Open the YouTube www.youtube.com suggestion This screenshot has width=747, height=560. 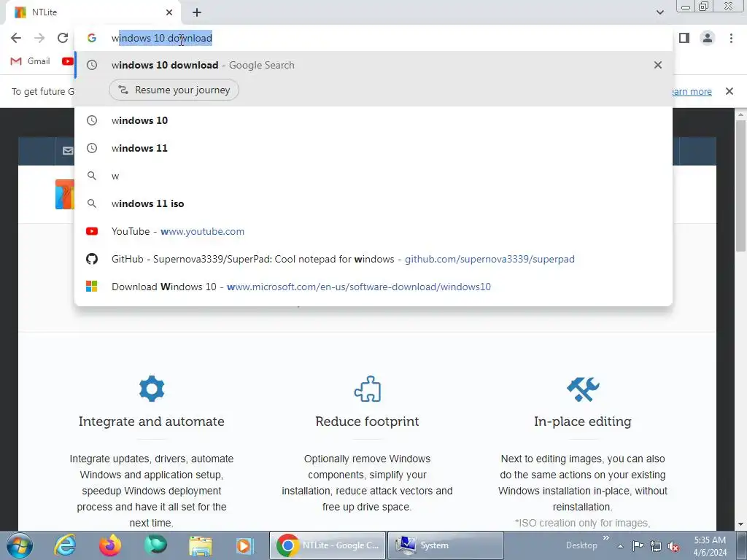(373, 231)
